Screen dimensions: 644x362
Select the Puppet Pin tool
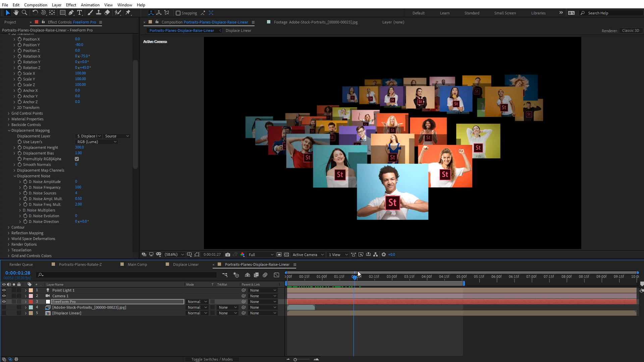(x=128, y=13)
